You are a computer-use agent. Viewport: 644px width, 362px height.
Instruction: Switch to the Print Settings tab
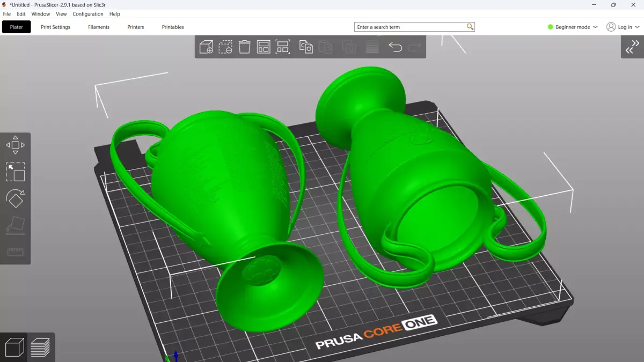point(56,27)
